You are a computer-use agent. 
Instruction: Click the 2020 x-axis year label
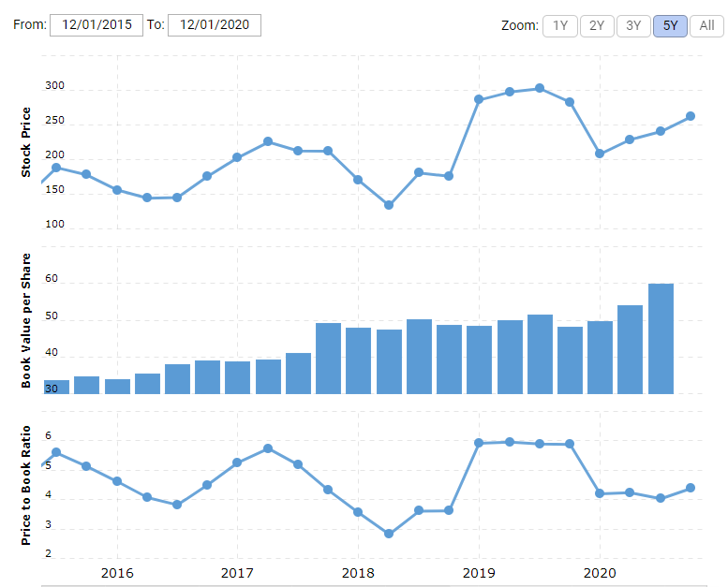coord(600,573)
